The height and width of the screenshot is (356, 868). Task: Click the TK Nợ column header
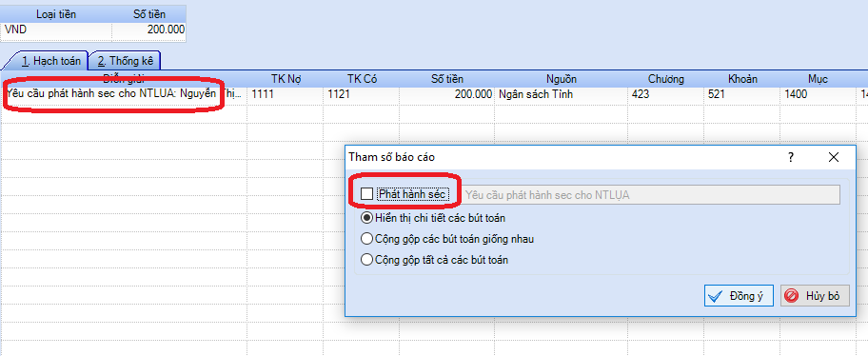pyautogui.click(x=286, y=79)
